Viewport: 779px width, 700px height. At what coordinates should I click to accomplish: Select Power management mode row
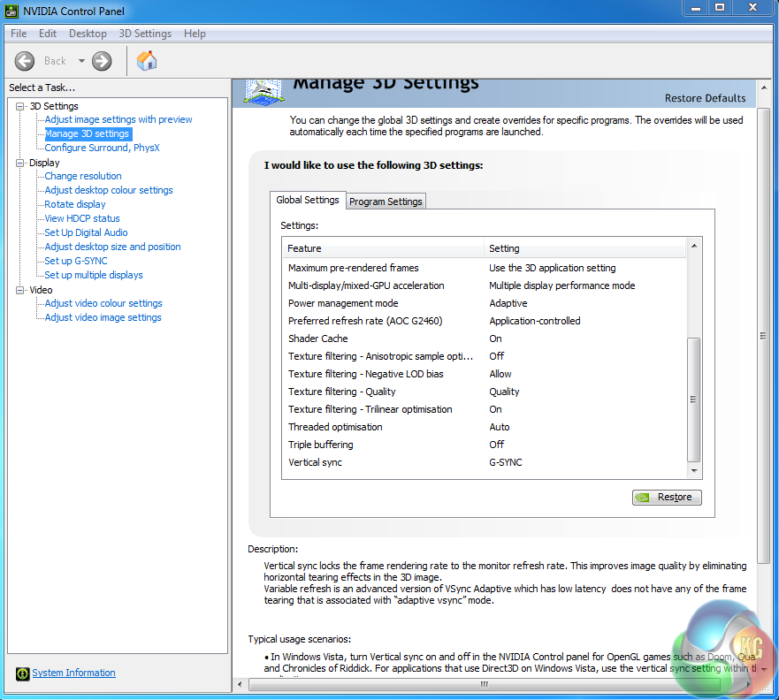point(485,303)
